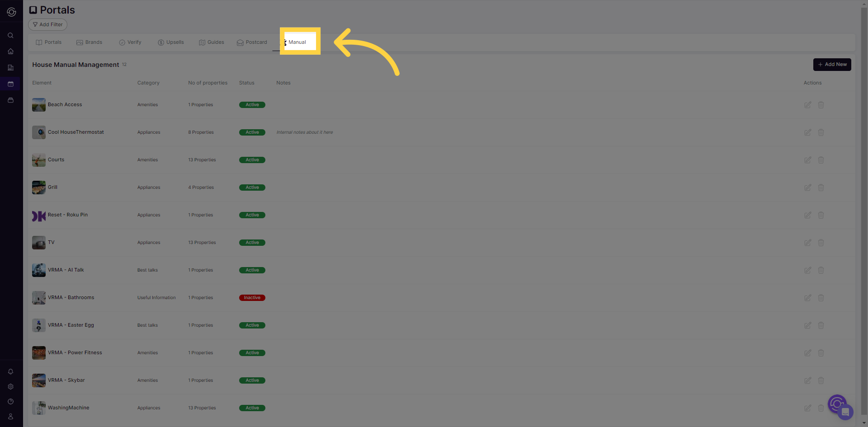Click the properties building icon in sidebar
Image resolution: width=868 pixels, height=427 pixels.
[x=10, y=67]
